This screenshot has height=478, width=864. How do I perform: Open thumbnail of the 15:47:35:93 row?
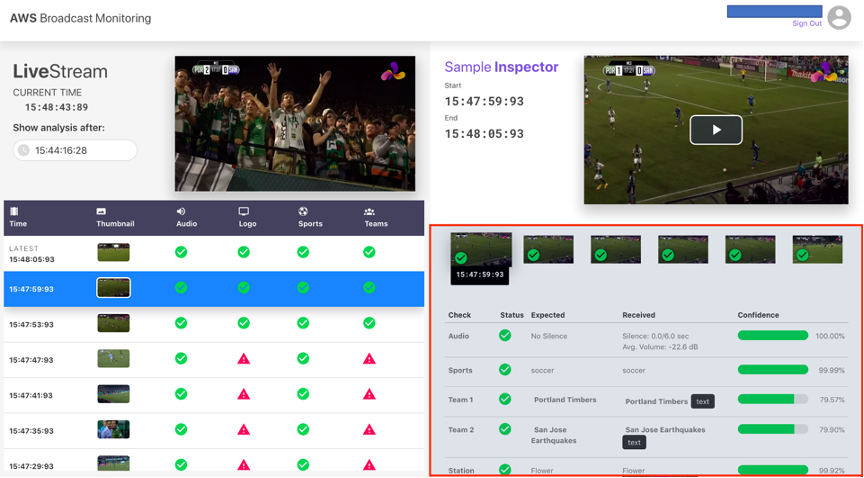(x=114, y=429)
